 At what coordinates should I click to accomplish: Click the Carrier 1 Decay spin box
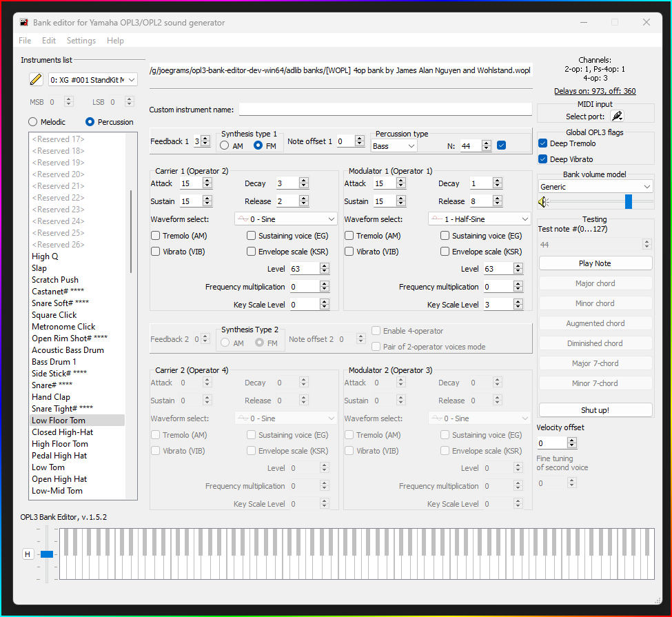point(292,183)
